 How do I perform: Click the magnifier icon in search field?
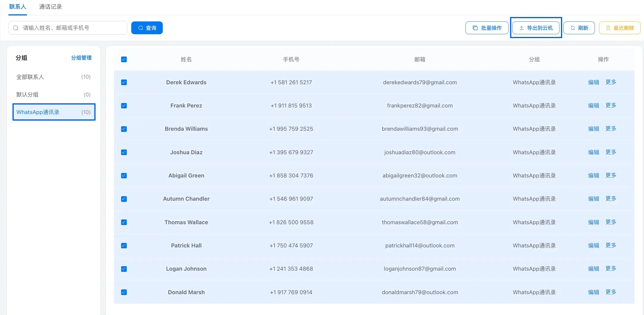point(16,28)
